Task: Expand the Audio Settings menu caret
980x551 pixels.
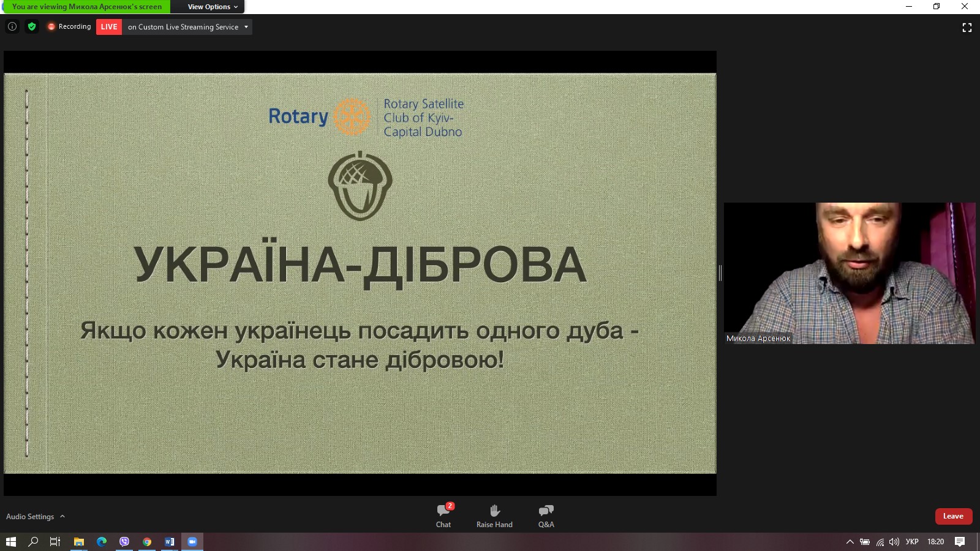Action: [62, 516]
